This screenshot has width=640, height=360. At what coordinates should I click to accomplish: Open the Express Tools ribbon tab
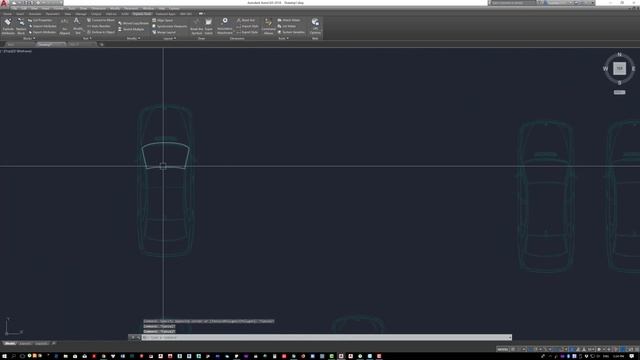(142, 13)
